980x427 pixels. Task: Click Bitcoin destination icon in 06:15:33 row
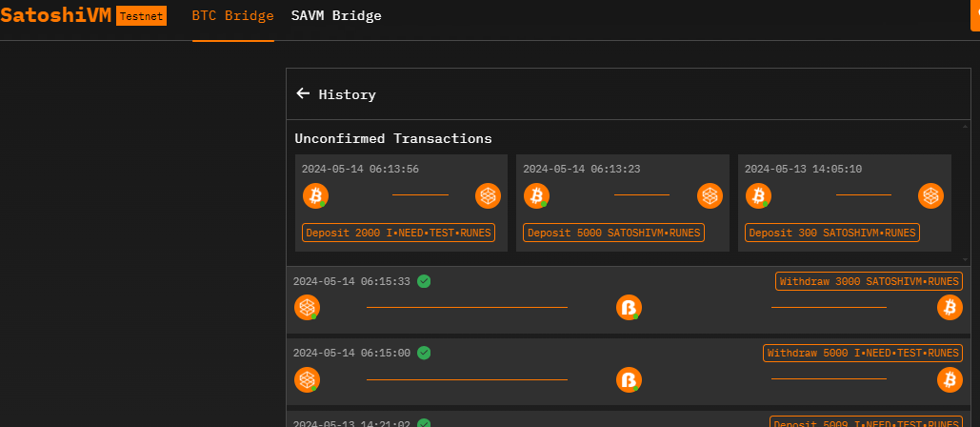point(950,308)
